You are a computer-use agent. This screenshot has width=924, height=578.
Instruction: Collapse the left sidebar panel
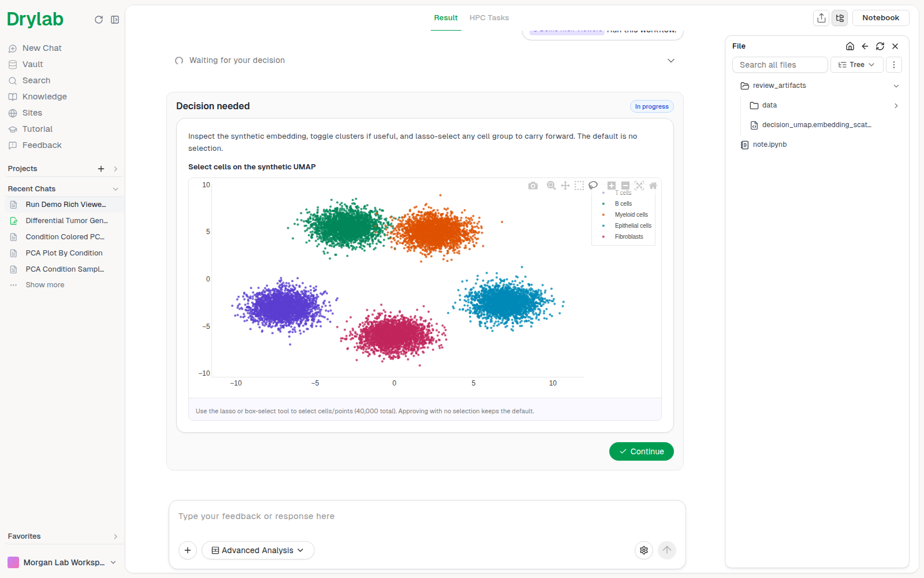115,20
